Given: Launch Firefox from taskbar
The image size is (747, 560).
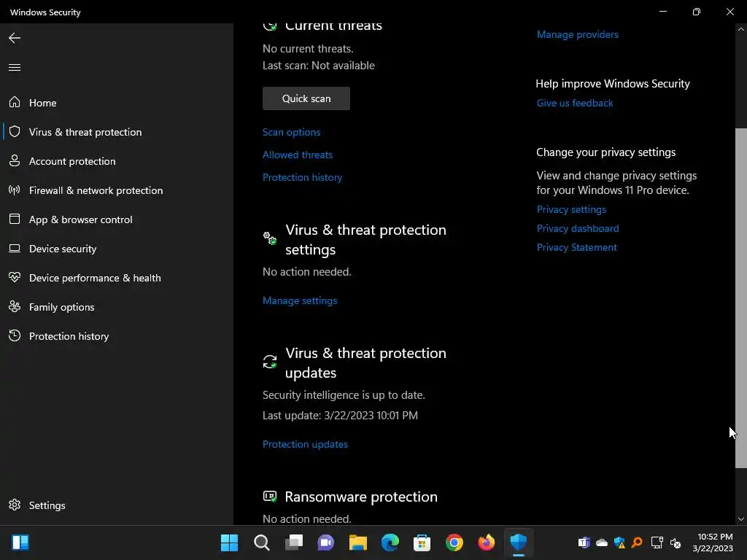Looking at the screenshot, I should coord(487,542).
